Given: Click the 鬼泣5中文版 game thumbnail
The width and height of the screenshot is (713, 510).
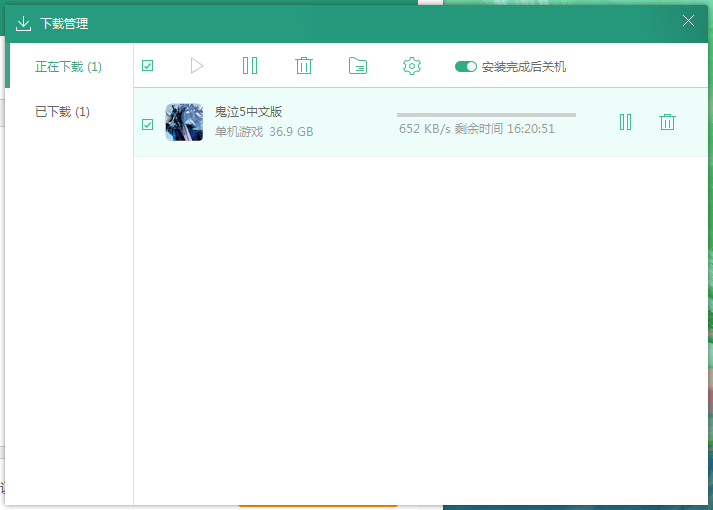Looking at the screenshot, I should [x=184, y=122].
